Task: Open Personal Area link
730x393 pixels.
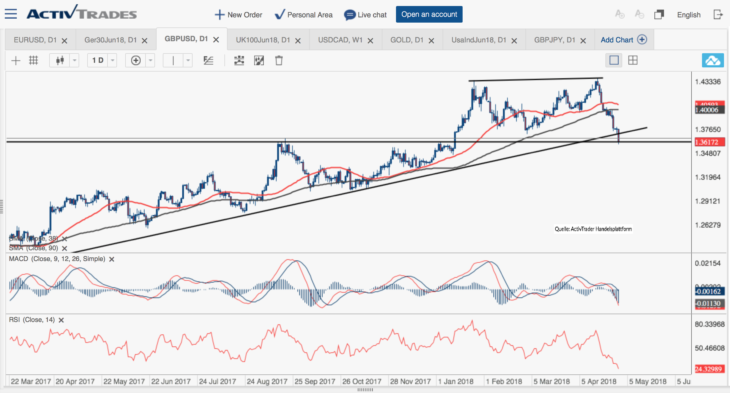Action: [x=304, y=15]
